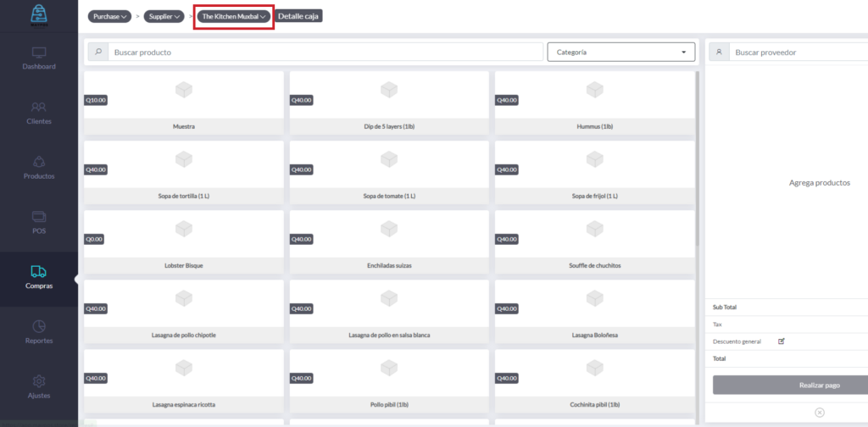Click the Clientes people icon
The height and width of the screenshot is (427, 868).
pyautogui.click(x=39, y=108)
